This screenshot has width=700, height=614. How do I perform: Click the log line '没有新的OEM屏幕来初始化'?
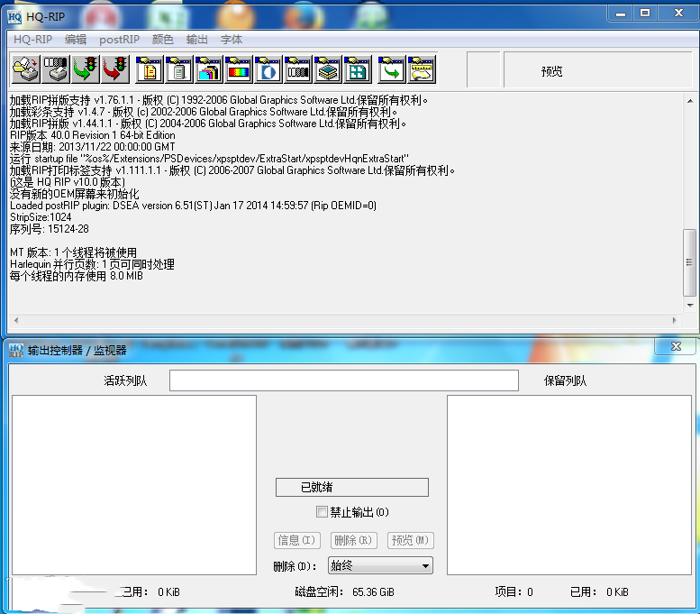click(75, 194)
